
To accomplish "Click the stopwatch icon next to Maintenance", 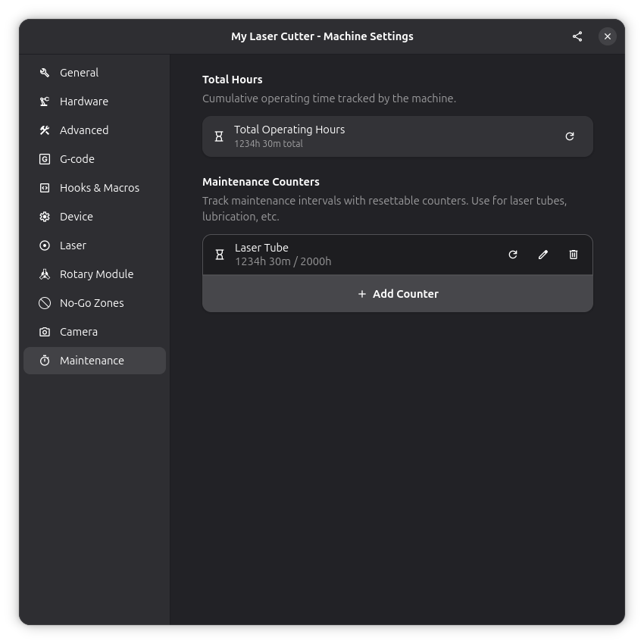I will click(45, 360).
